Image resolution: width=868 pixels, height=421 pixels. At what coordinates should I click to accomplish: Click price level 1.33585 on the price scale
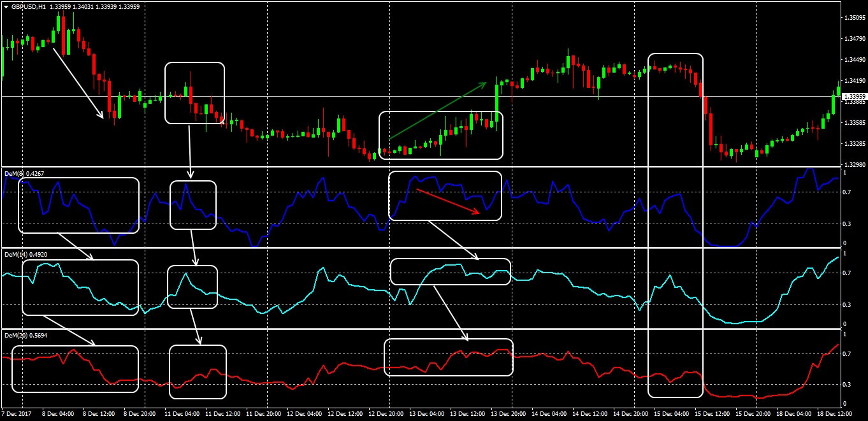pyautogui.click(x=854, y=122)
